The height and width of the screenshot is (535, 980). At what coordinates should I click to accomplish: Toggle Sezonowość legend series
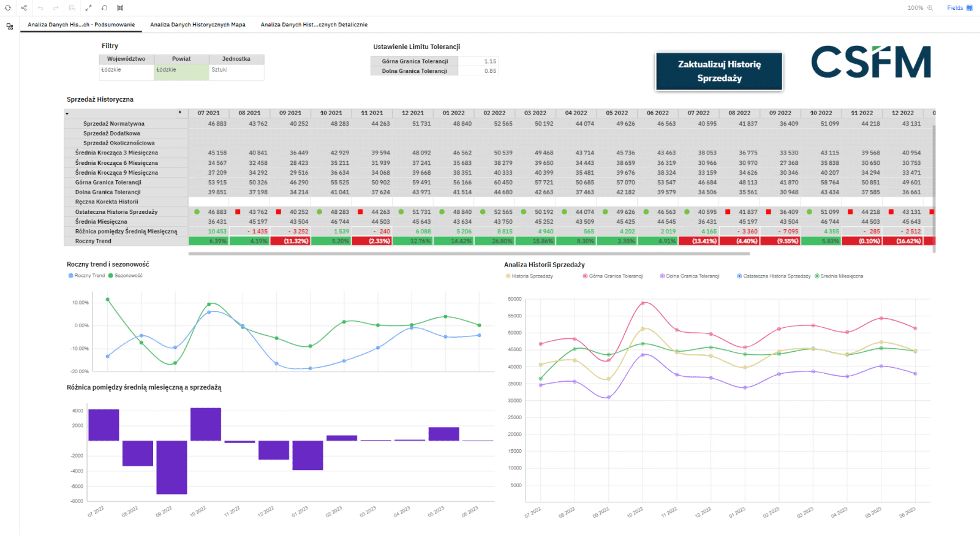pyautogui.click(x=125, y=276)
